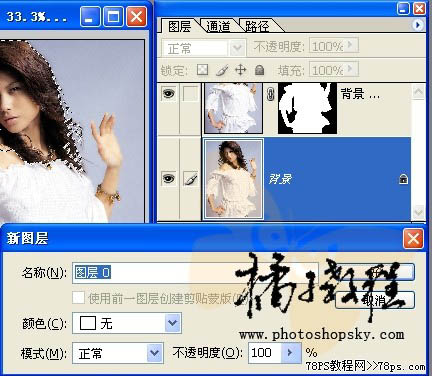Viewport: 432px width, 376px height.
Task: Click the padlock on 背景 layer
Action: click(x=403, y=179)
